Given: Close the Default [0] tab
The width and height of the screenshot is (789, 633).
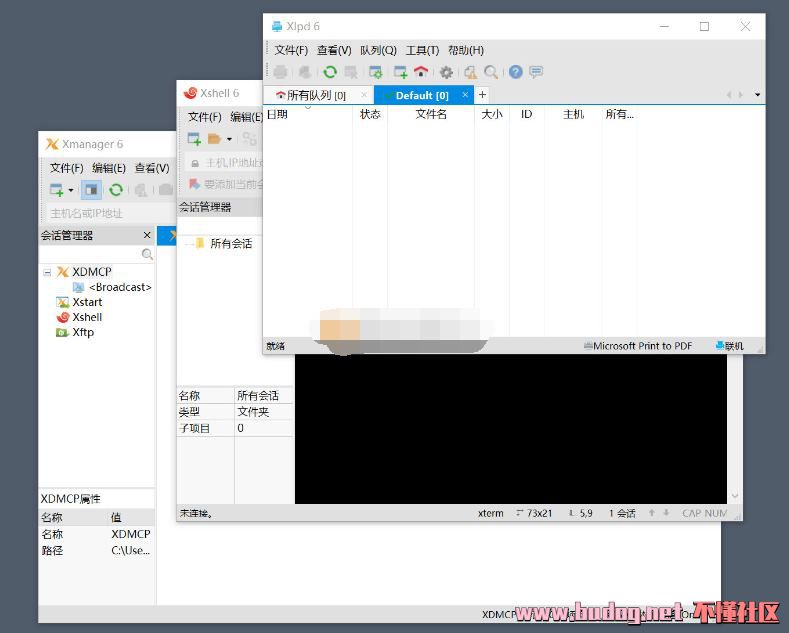Looking at the screenshot, I should click(x=465, y=95).
